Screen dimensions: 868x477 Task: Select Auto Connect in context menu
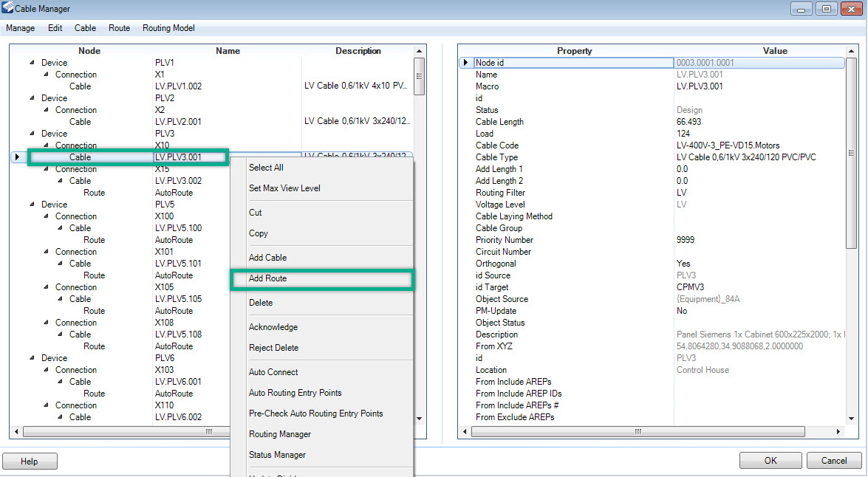click(x=273, y=372)
